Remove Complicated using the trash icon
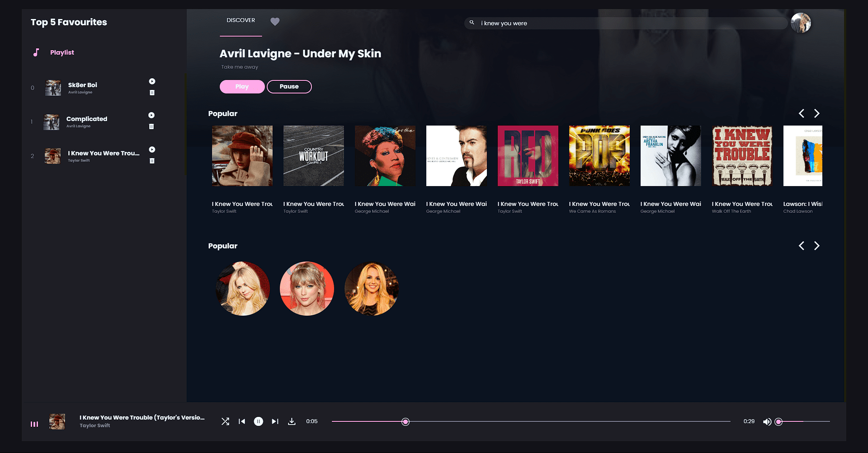Viewport: 868px width, 453px height. pyautogui.click(x=151, y=126)
